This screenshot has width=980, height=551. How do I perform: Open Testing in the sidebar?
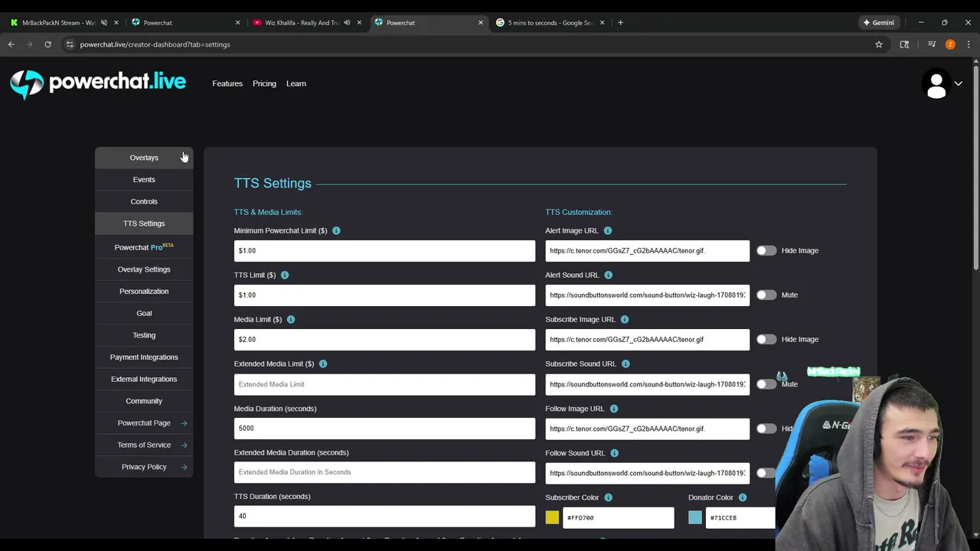[144, 335]
